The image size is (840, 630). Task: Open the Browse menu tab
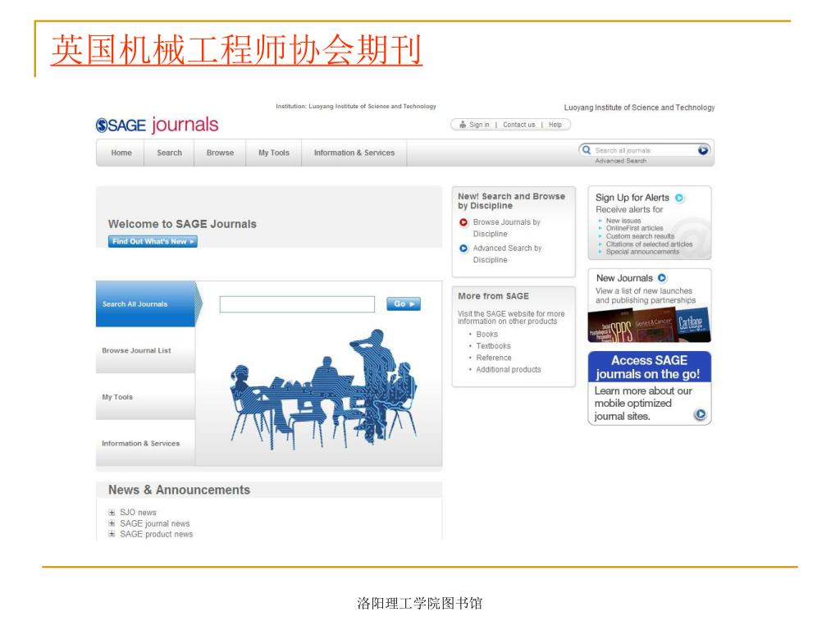click(220, 153)
